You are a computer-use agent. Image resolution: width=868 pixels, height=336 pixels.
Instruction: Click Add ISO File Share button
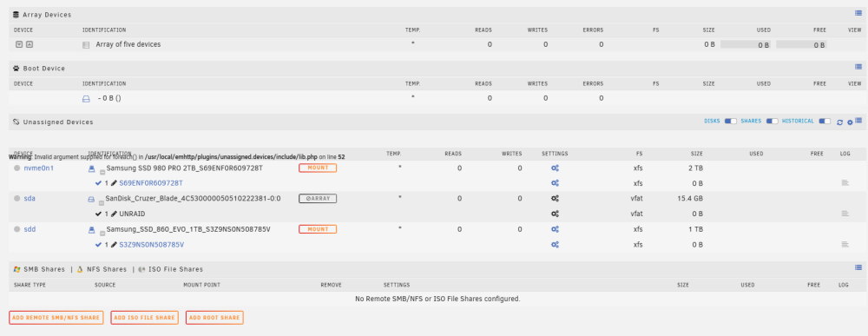click(144, 318)
